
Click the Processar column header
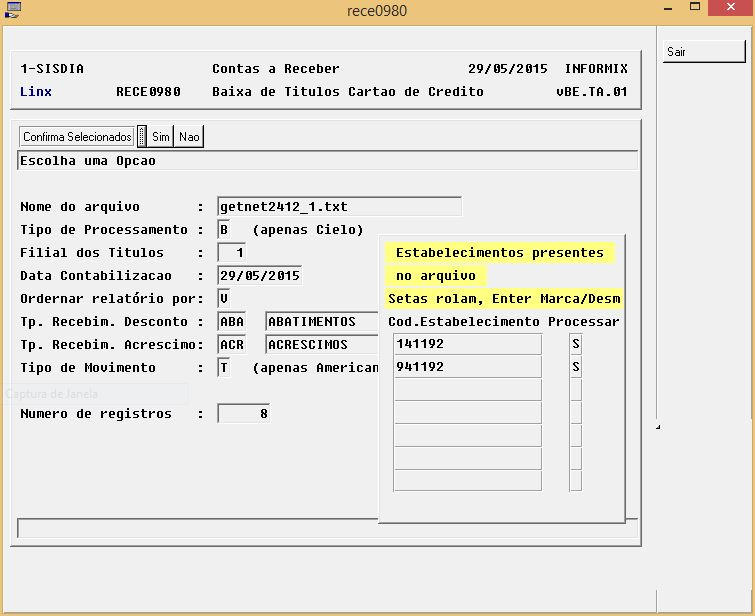[x=584, y=322]
